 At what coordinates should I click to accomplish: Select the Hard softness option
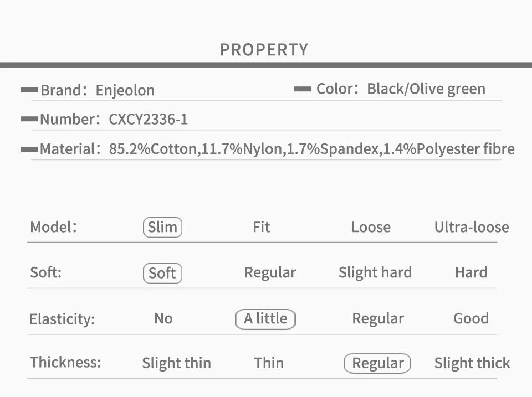tap(470, 272)
